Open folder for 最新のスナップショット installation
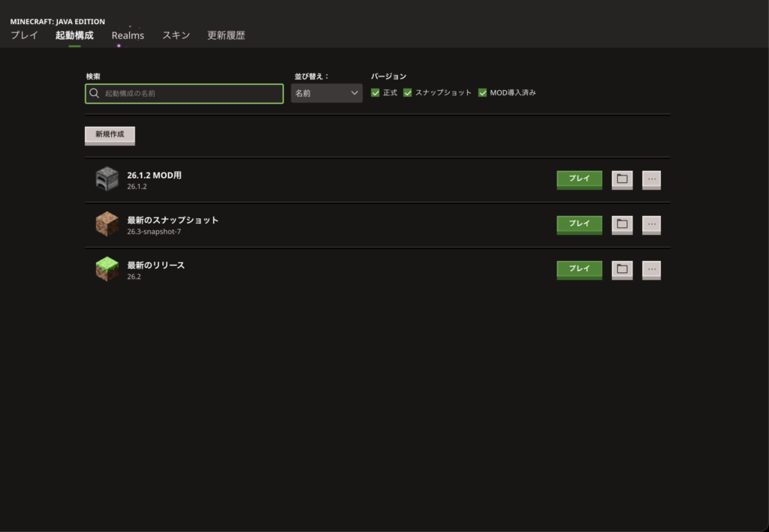Viewport: 769px width, 532px height. coord(622,224)
